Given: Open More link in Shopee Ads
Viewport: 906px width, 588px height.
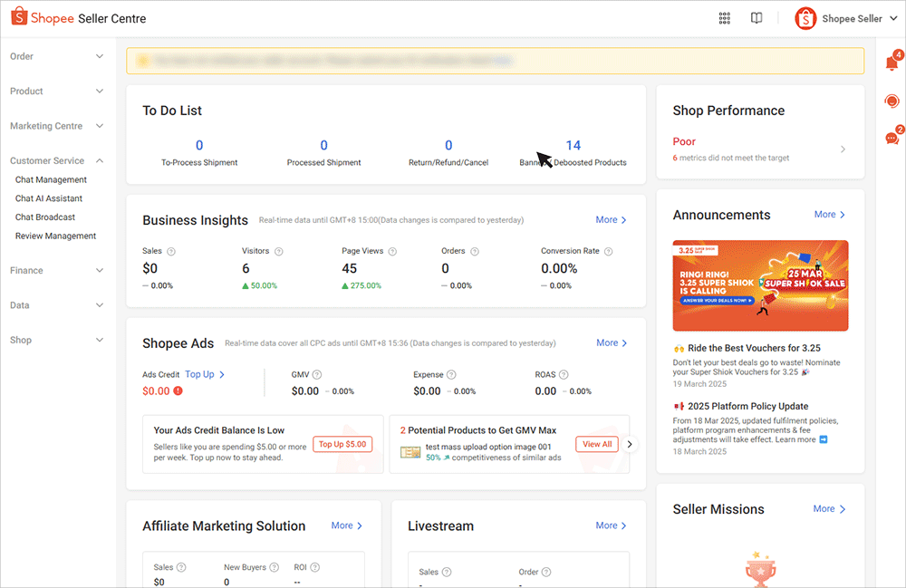Looking at the screenshot, I should click(612, 342).
